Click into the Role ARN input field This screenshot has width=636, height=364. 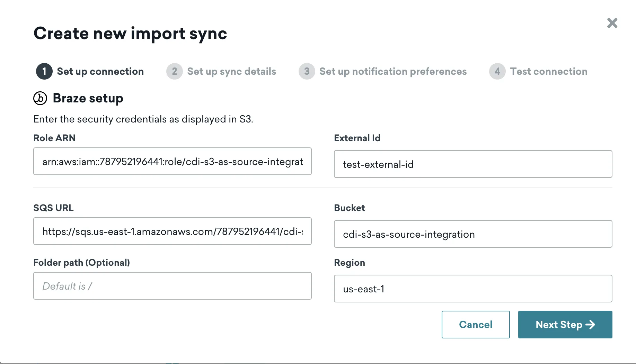click(172, 161)
